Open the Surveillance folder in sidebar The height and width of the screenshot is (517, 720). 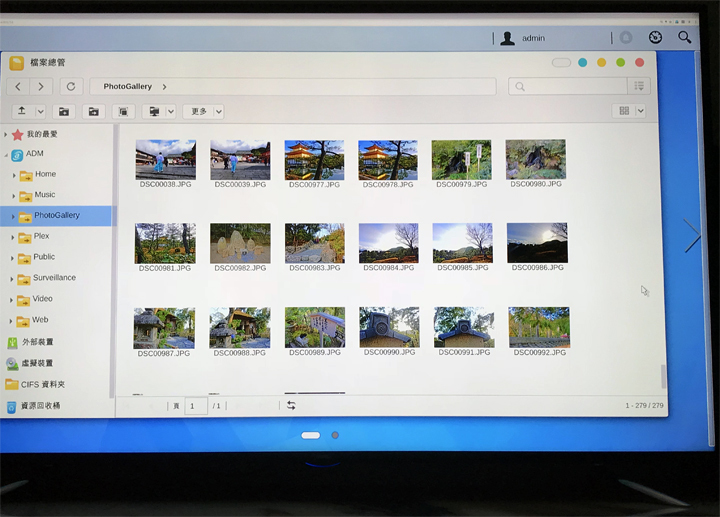point(54,278)
